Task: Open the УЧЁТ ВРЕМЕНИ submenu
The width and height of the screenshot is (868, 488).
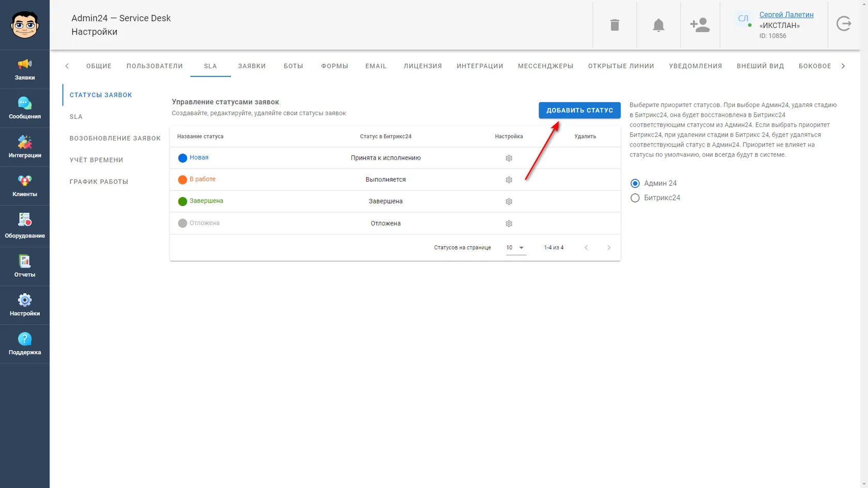Action: 97,160
